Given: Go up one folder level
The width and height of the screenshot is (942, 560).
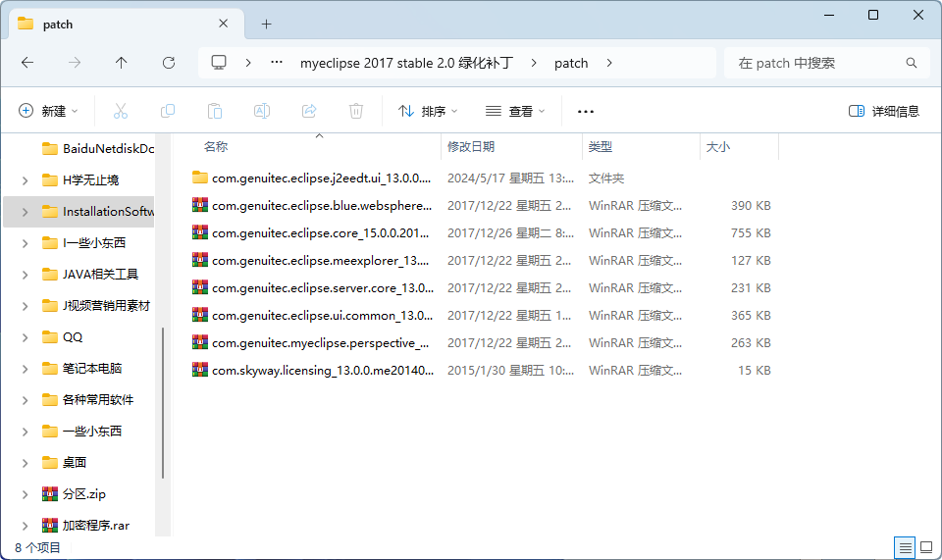Looking at the screenshot, I should pos(122,63).
